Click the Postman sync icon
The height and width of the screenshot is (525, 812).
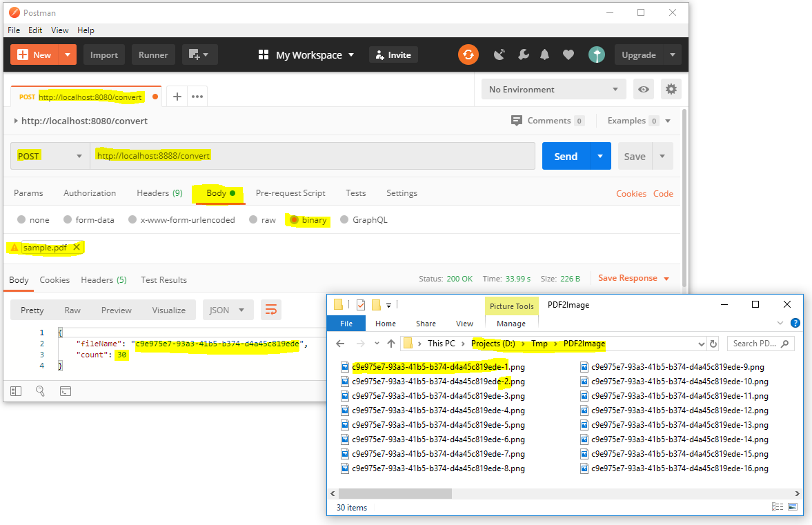tap(468, 55)
